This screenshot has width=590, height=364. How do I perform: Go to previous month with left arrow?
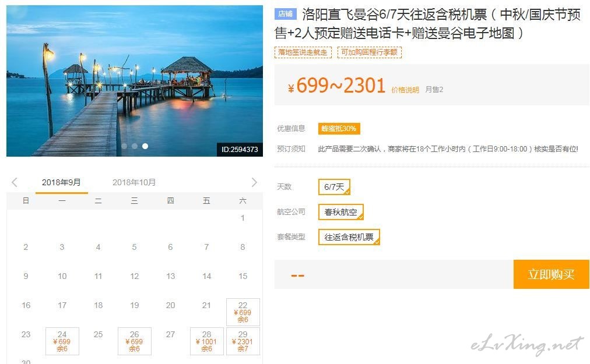(x=15, y=182)
